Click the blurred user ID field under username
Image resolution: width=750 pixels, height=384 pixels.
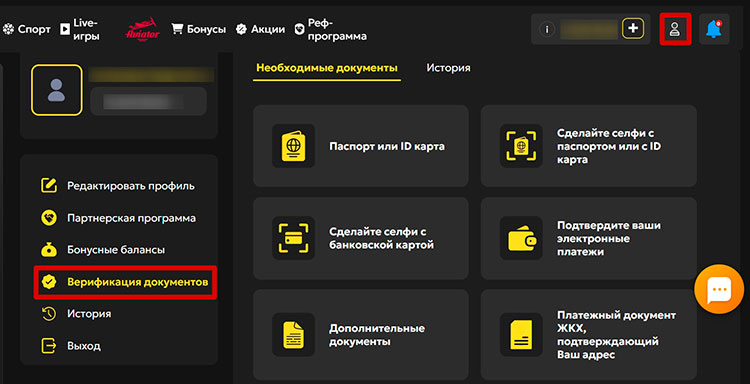148,101
